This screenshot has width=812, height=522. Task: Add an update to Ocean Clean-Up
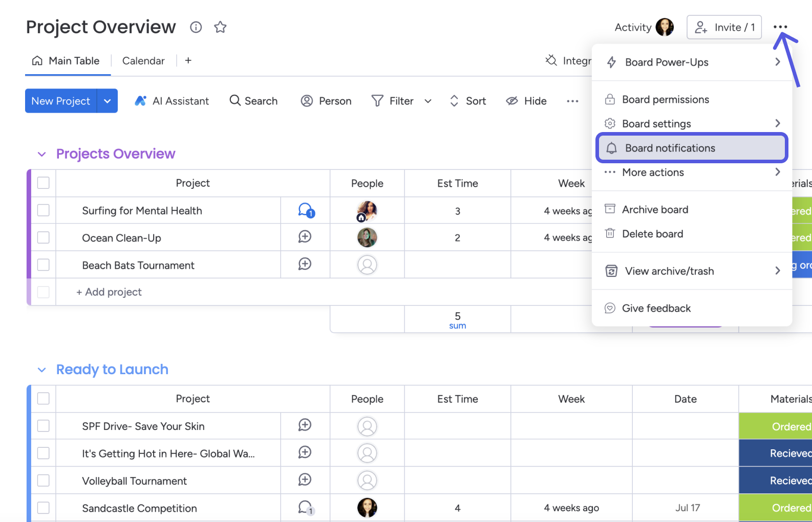coord(305,236)
